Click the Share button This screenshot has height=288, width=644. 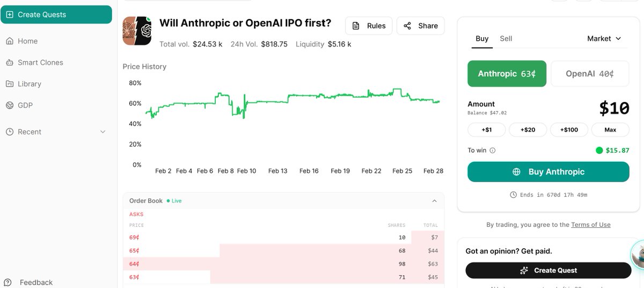tap(421, 26)
